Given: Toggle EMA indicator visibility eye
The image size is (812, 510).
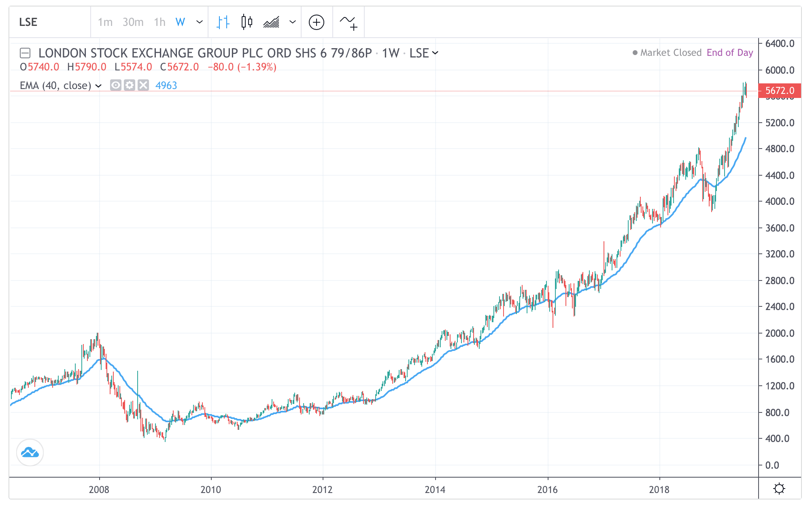Looking at the screenshot, I should [116, 85].
